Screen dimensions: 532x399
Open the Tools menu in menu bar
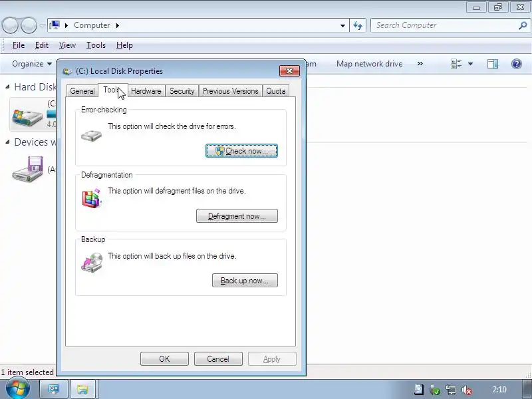(96, 45)
